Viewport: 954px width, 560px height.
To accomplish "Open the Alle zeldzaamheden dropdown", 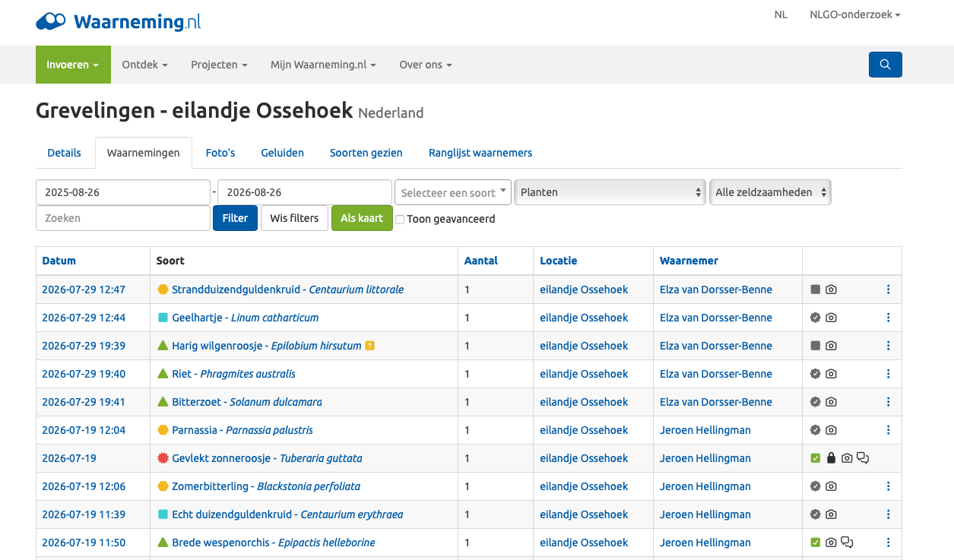I will point(770,192).
